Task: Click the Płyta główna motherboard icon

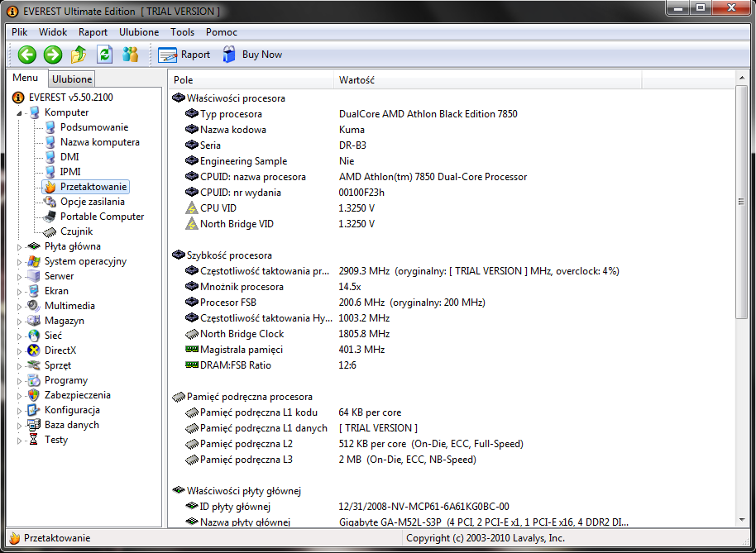Action: [34, 246]
